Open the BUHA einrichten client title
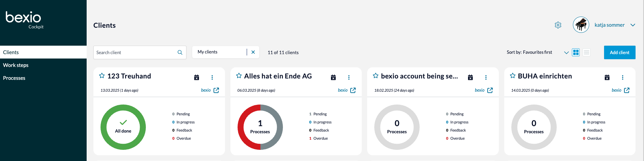 [545, 76]
